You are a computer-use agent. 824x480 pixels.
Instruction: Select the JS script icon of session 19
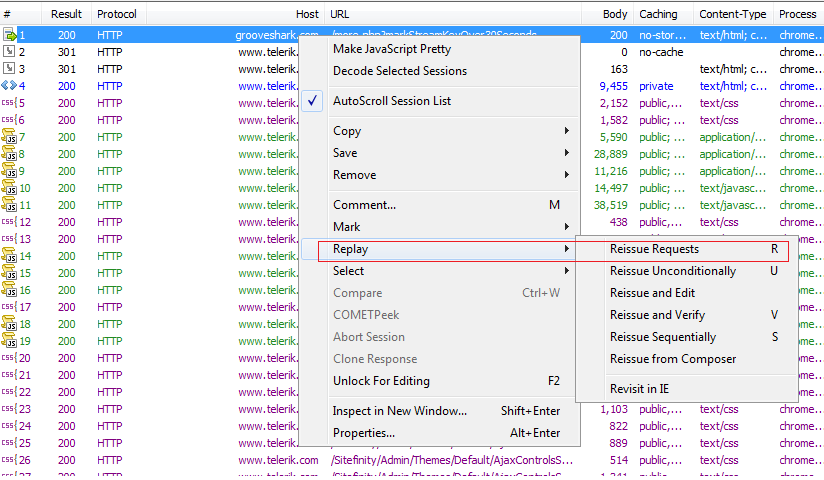coord(9,341)
